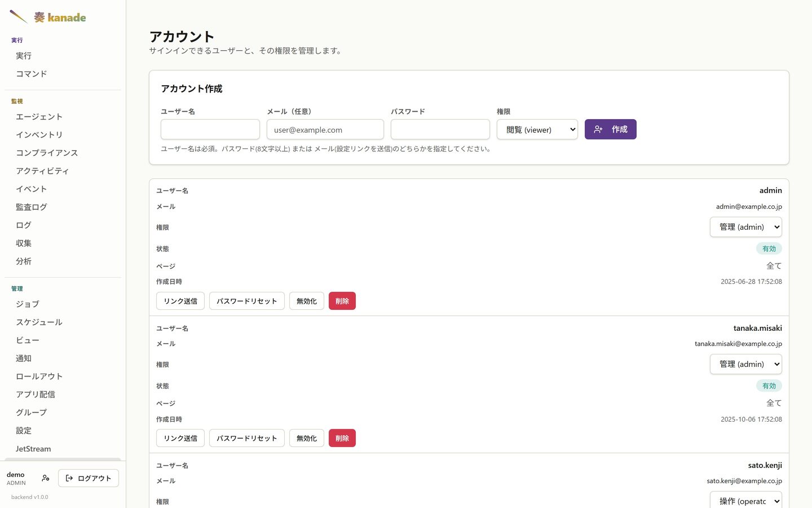
Task: Click the kanade logo icon
Action: (x=19, y=17)
